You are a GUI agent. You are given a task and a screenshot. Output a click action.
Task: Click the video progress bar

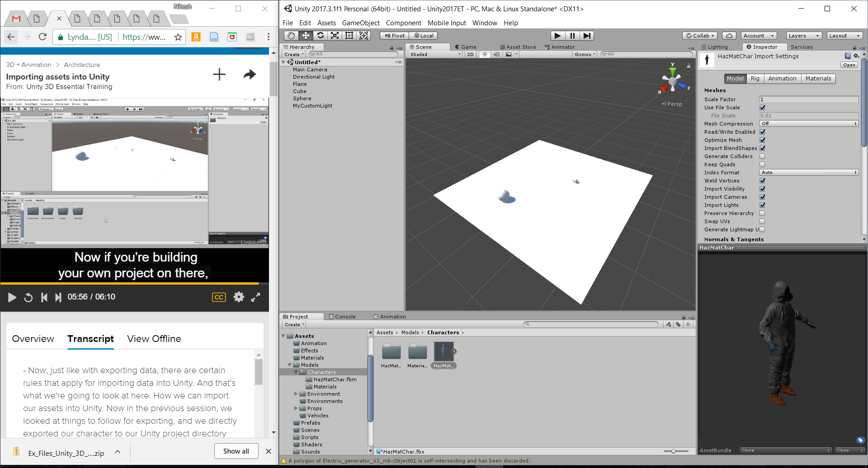click(135, 283)
